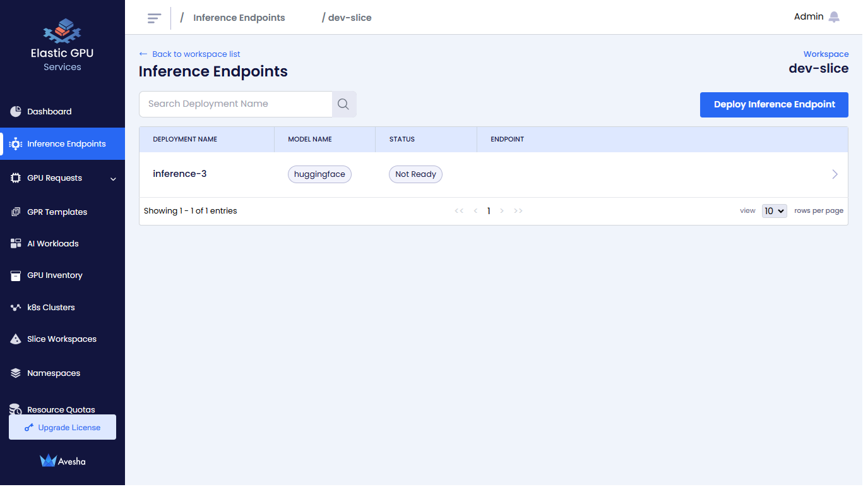This screenshot has height=494, width=868.
Task: Click the Slice Workspaces slice icon
Action: pyautogui.click(x=16, y=339)
